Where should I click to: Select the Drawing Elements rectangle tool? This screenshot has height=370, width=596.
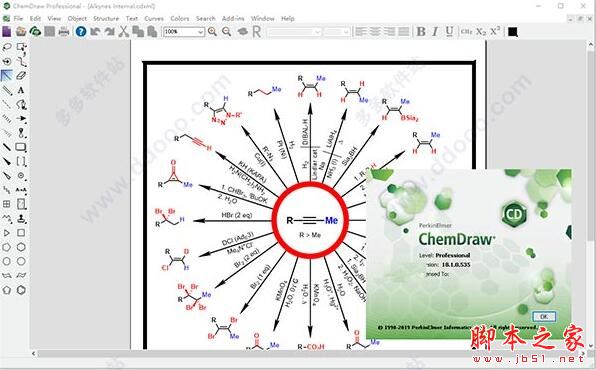21,147
